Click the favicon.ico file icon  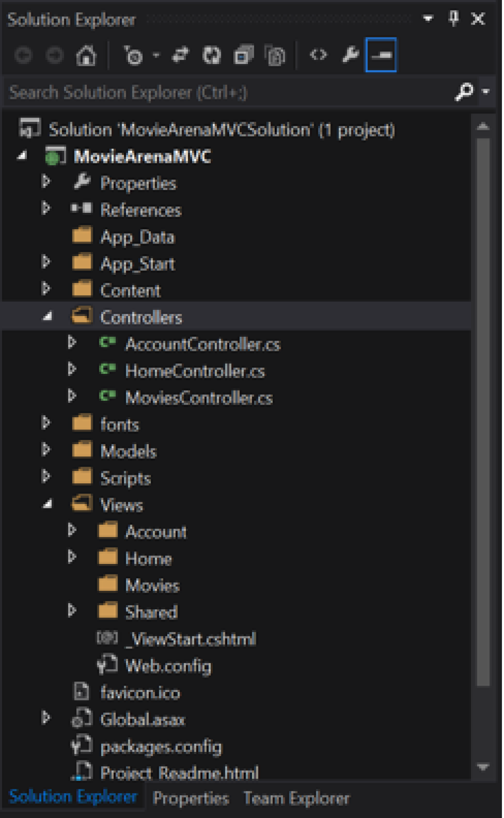point(81,692)
